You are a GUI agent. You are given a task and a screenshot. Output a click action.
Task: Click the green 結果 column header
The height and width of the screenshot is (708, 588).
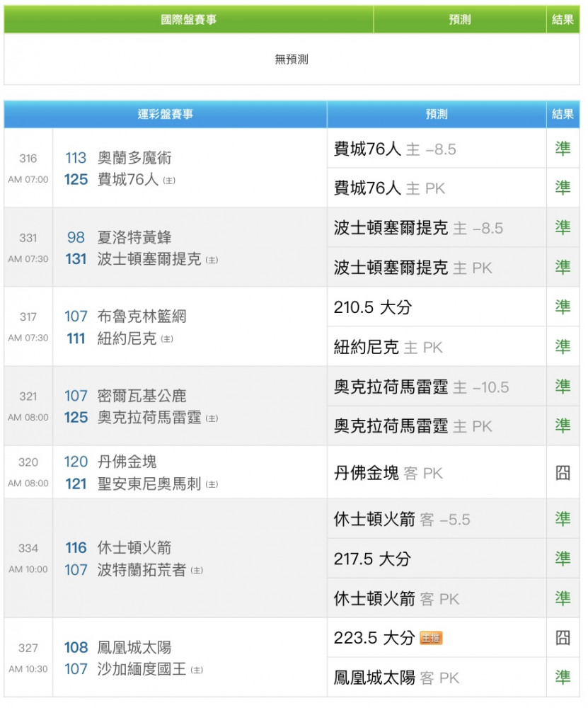[x=563, y=19]
